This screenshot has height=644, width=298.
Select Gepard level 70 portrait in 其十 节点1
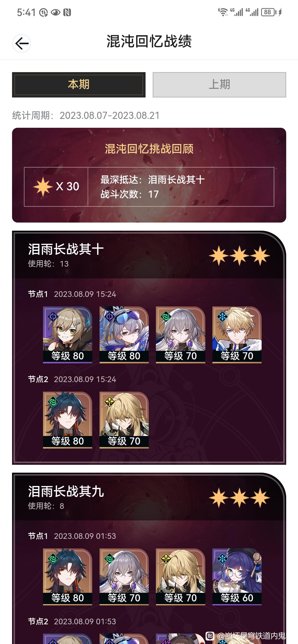(237, 335)
